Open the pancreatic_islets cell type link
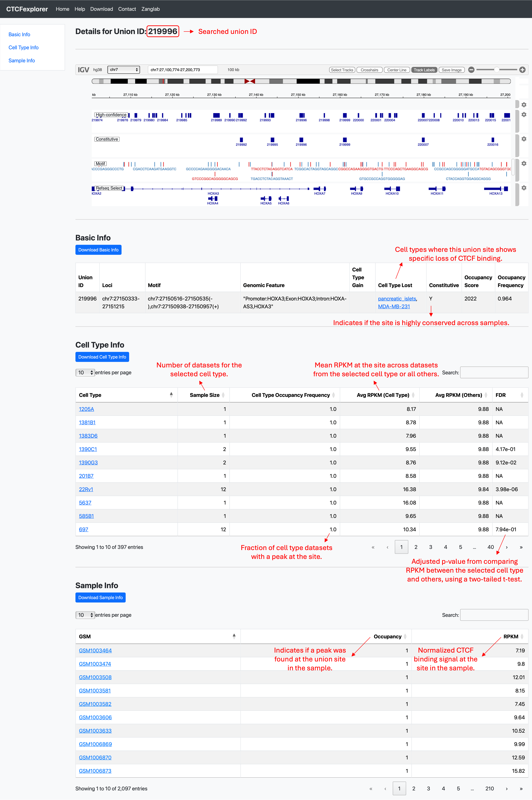Viewport: 532px width, 800px height. tap(397, 299)
